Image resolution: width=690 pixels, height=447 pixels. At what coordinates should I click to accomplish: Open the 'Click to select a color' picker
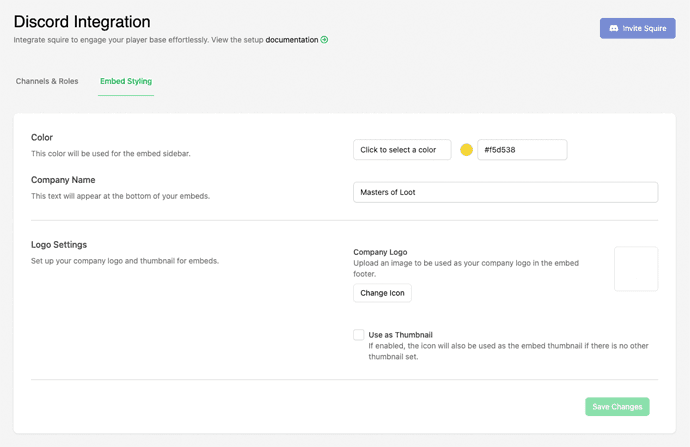pyautogui.click(x=402, y=150)
